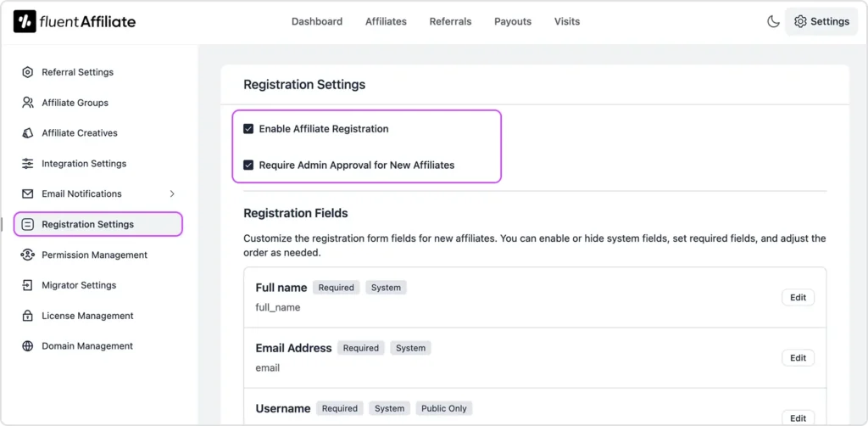Open License Management in sidebar
Image resolution: width=868 pixels, height=426 pixels.
point(87,316)
